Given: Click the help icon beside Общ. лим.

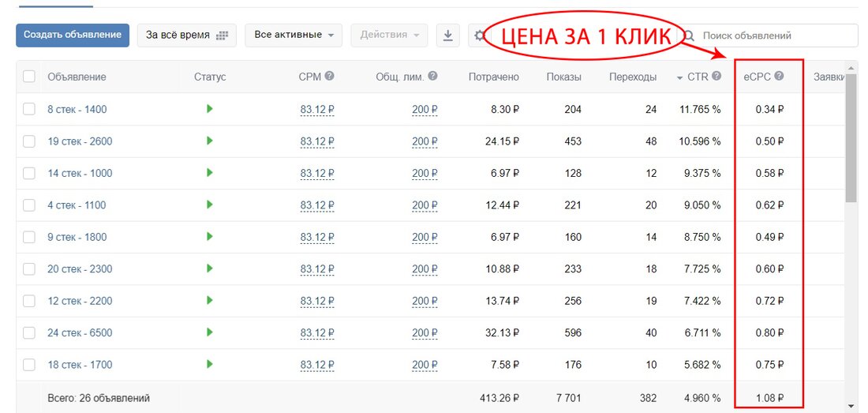Looking at the screenshot, I should [432, 77].
